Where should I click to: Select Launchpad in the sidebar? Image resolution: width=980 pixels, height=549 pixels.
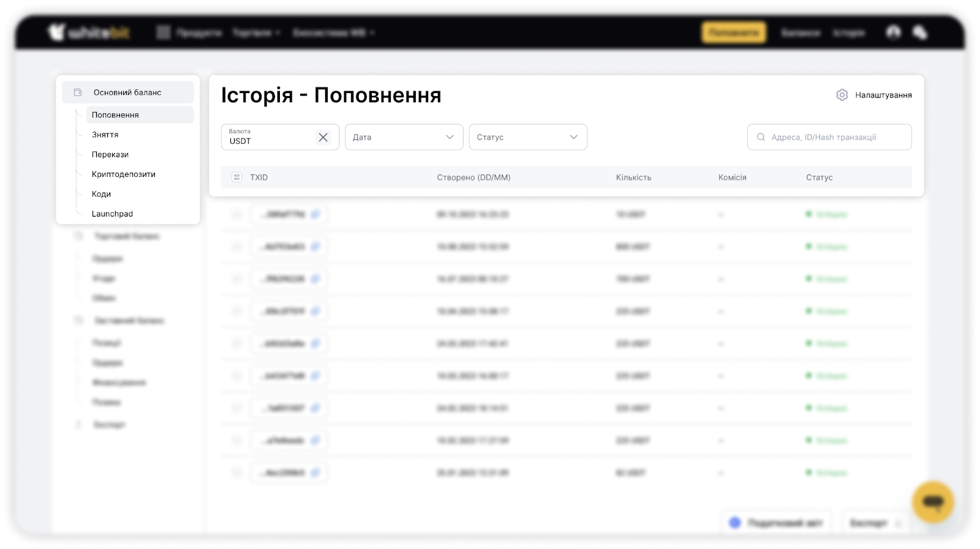pos(112,214)
